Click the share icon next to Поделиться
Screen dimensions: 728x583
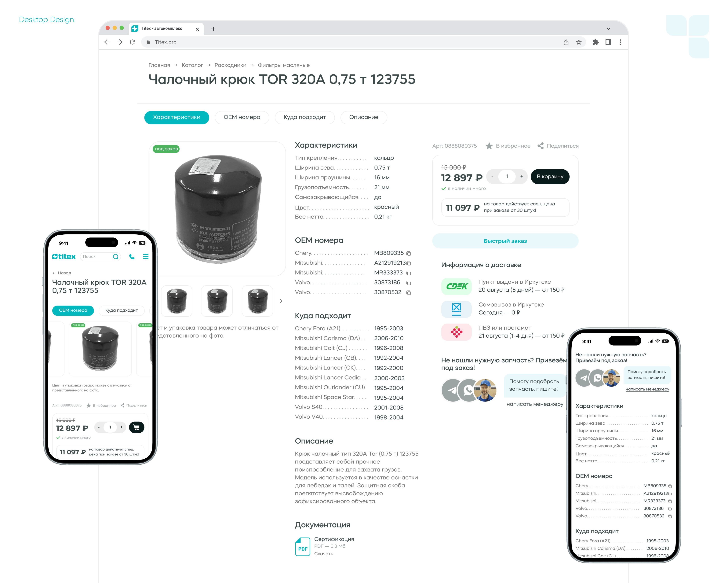click(x=540, y=146)
